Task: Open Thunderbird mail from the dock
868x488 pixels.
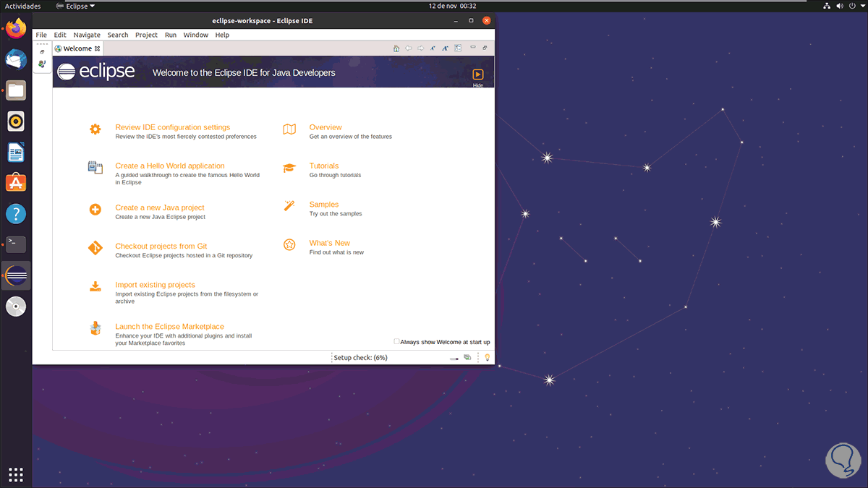Action: 16,60
